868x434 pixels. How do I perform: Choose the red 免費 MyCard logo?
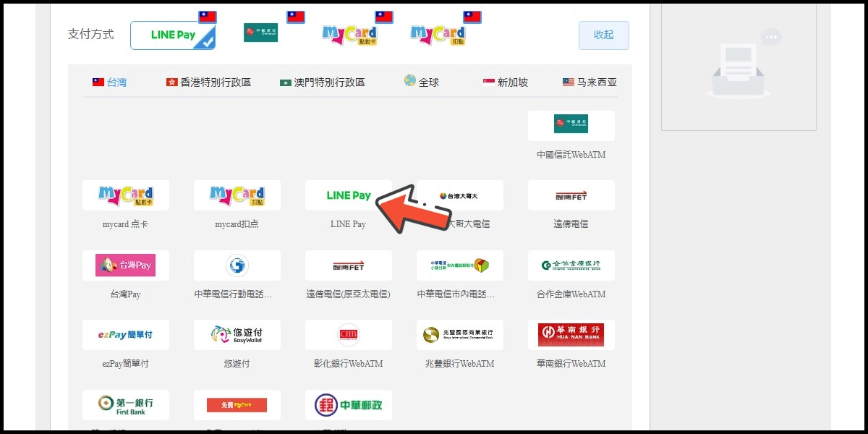(x=237, y=405)
